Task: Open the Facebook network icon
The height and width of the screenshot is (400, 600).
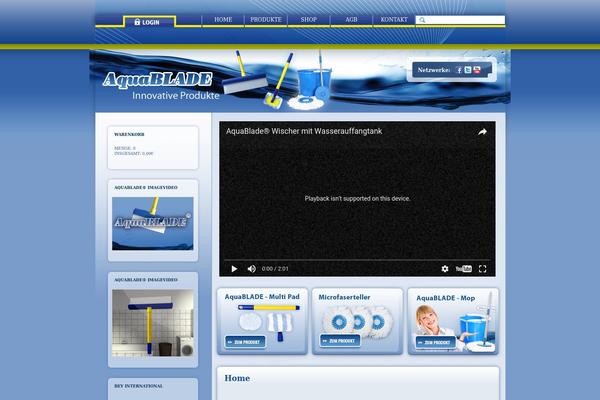Action: pos(459,70)
